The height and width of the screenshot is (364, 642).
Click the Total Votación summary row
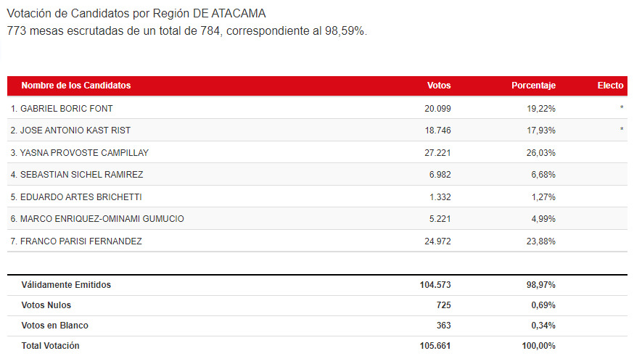coord(317,346)
